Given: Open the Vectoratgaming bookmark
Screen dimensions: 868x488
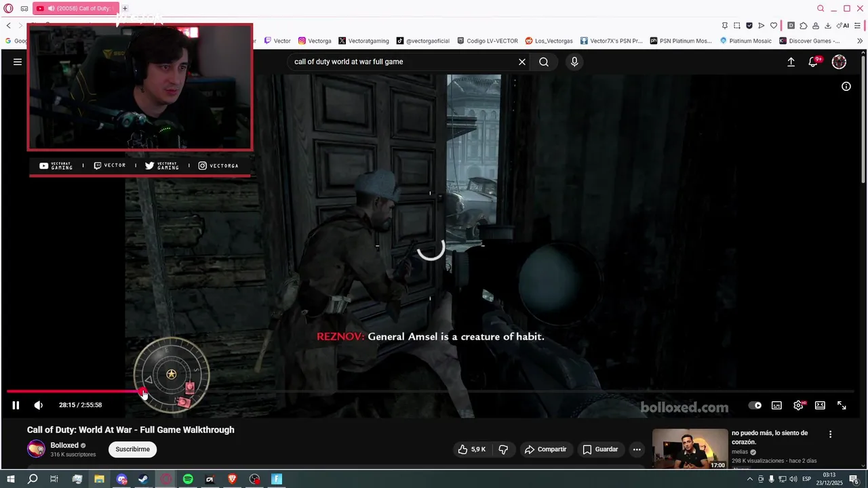Looking at the screenshot, I should click(x=364, y=41).
